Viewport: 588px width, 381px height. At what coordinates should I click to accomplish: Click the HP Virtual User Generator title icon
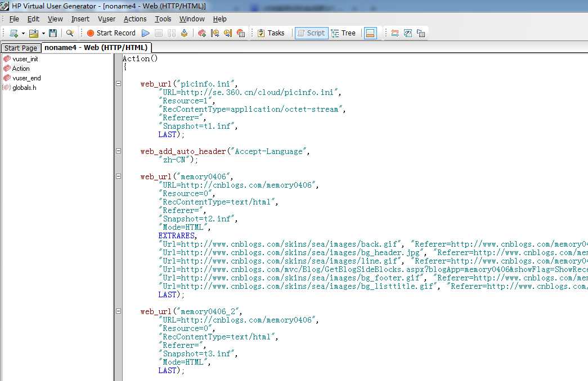[5, 6]
